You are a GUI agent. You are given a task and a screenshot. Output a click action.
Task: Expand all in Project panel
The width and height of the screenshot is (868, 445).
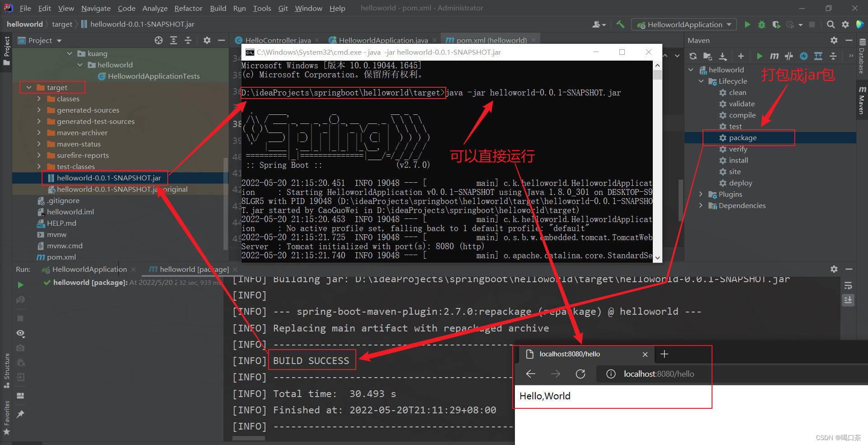[174, 40]
